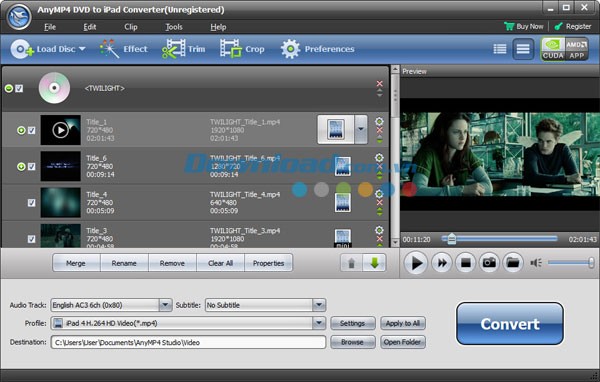Click the iPad profile icon for Title_1

click(x=336, y=129)
